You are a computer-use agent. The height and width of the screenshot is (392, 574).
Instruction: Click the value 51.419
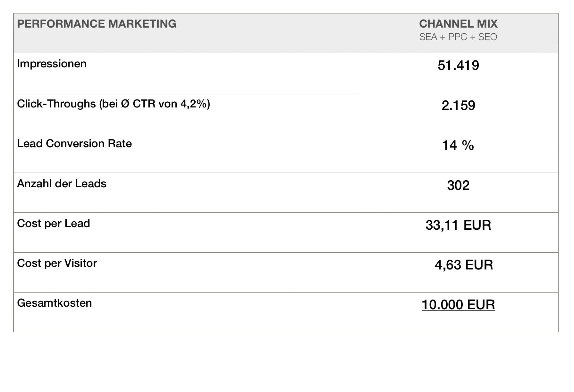458,65
